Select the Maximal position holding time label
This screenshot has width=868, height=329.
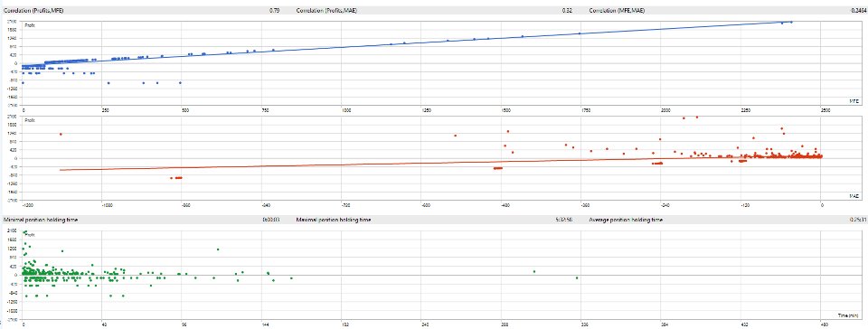tap(334, 220)
